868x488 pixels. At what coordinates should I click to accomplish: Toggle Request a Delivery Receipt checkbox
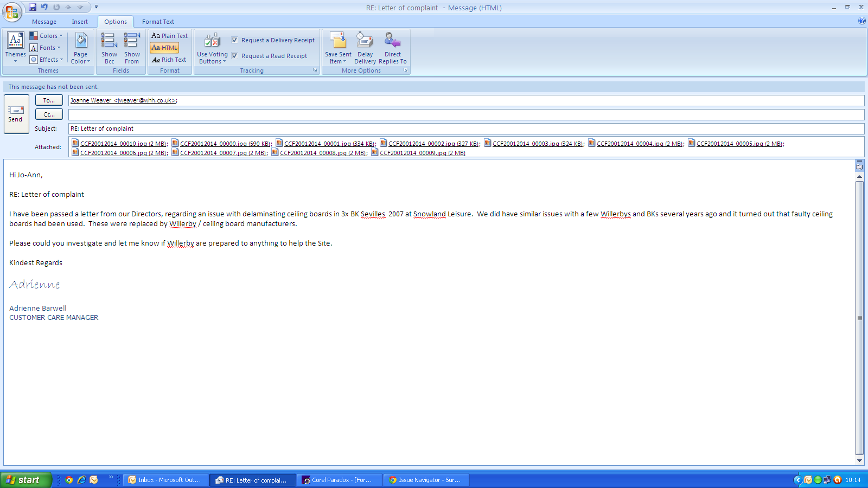click(235, 40)
